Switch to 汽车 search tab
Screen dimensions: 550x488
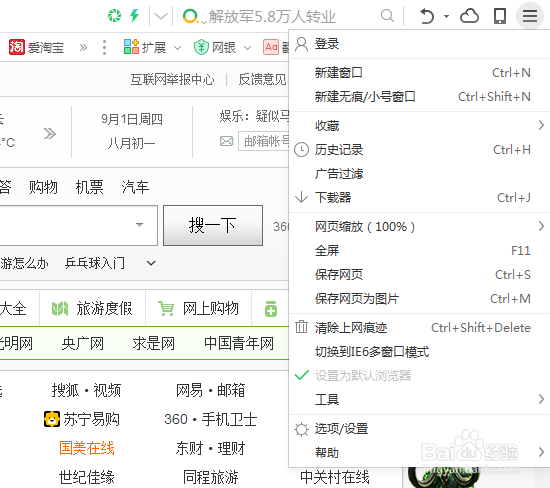(135, 187)
